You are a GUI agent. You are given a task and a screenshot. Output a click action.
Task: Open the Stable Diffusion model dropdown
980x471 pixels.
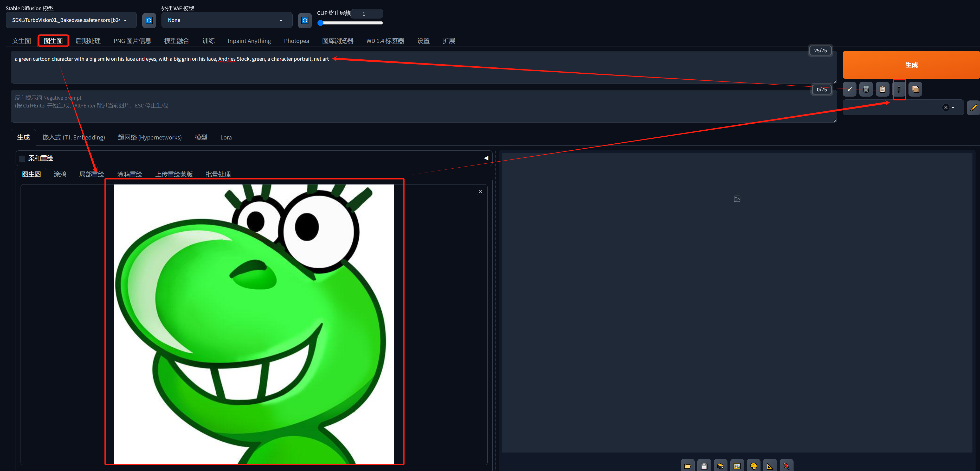click(x=71, y=20)
